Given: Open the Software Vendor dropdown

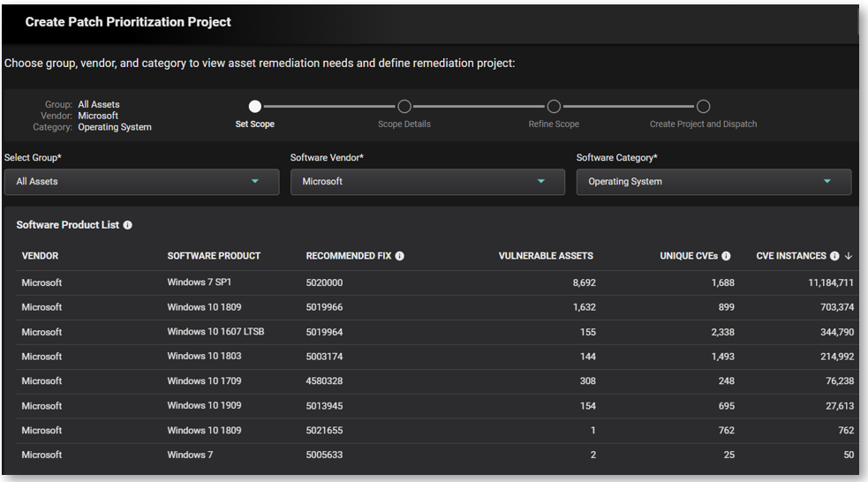Looking at the screenshot, I should tap(427, 182).
